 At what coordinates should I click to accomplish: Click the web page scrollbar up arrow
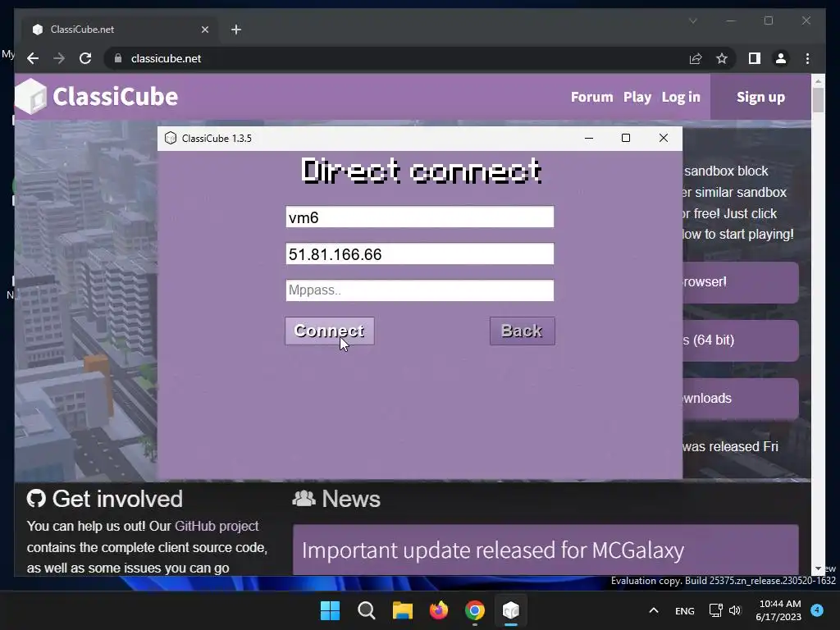[818, 81]
